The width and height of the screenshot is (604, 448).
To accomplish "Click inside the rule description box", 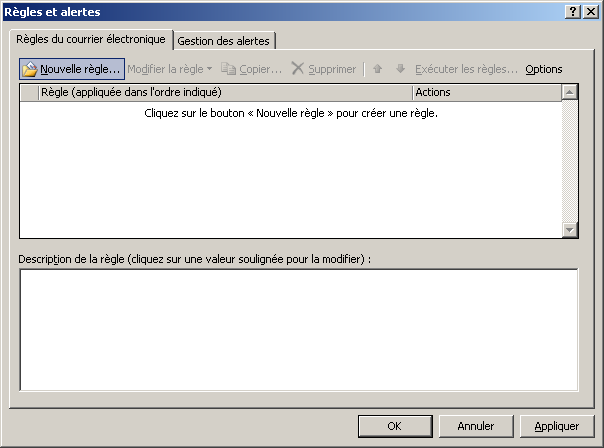I will click(x=299, y=330).
